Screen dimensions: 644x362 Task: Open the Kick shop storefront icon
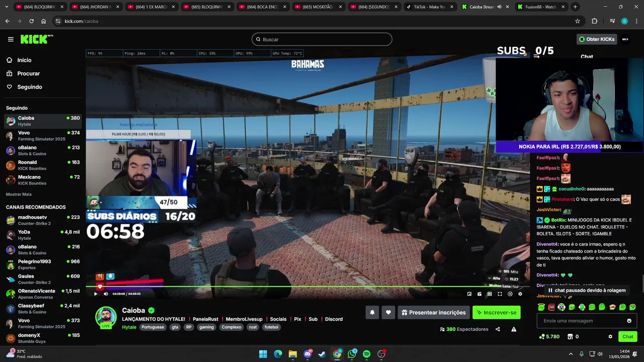[x=570, y=336]
